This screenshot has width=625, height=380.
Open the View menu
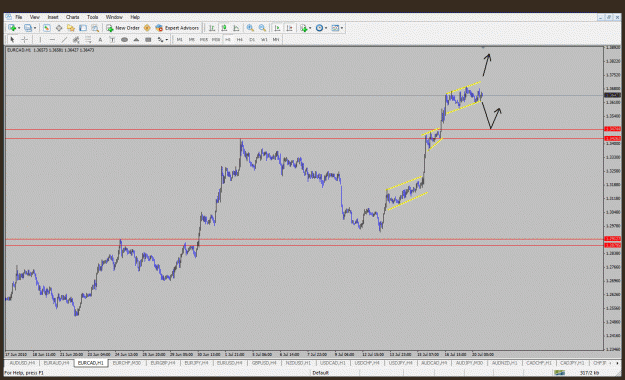tap(35, 17)
